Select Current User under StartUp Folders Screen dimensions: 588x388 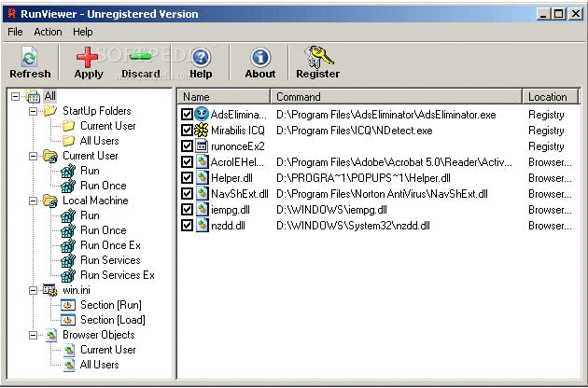[x=108, y=126]
